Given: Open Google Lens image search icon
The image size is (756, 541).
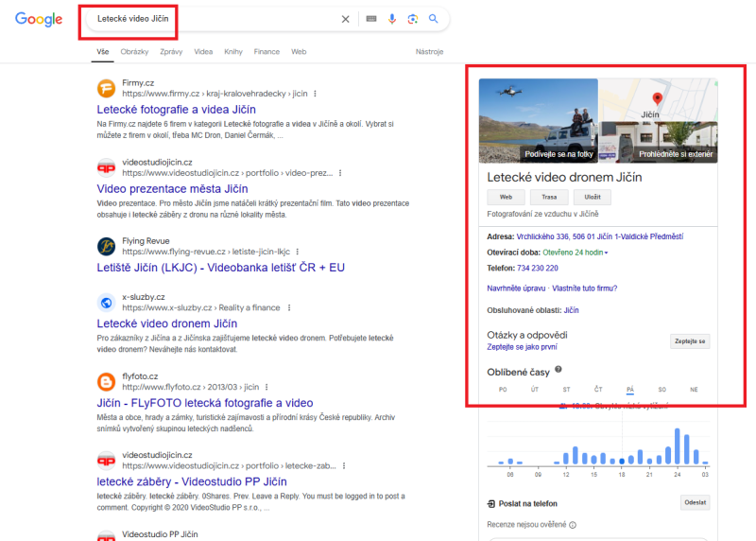Looking at the screenshot, I should [413, 19].
